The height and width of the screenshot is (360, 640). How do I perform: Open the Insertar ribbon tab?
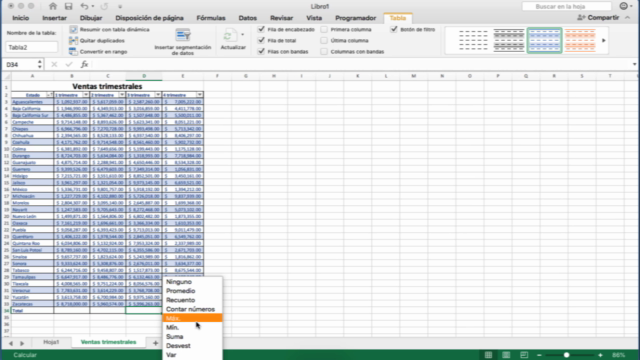point(54,18)
